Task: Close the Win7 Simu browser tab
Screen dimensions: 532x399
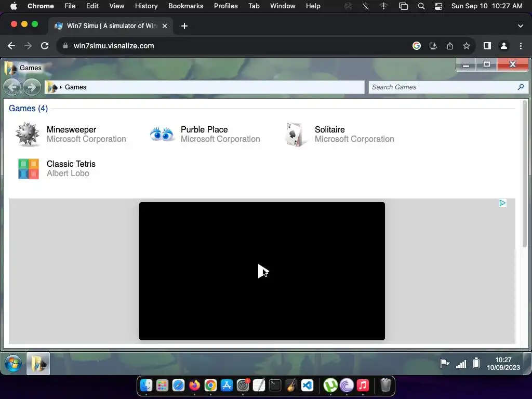Action: pos(165,26)
